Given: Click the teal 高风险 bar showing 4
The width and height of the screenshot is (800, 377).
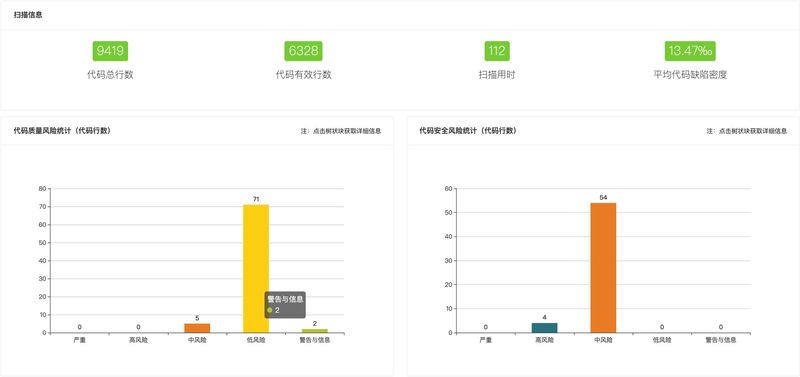Looking at the screenshot, I should click(x=544, y=328).
